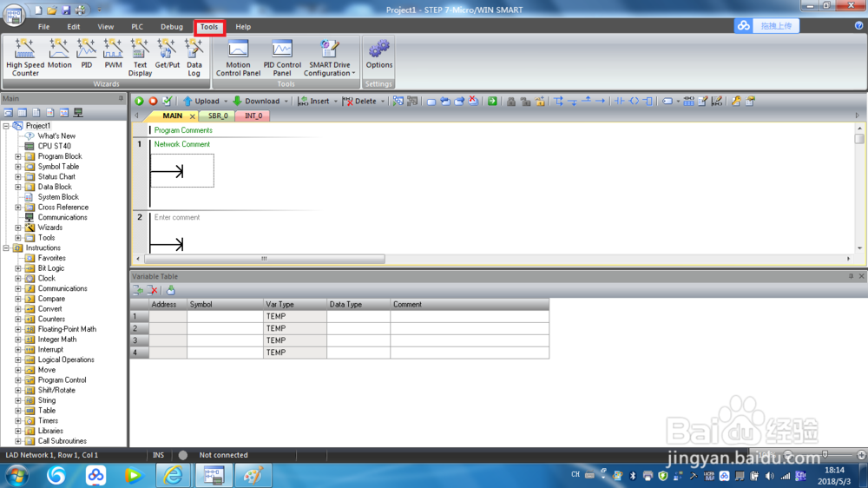Click the editor horizontal scrollbar thumb
The image size is (868, 488).
point(264,259)
